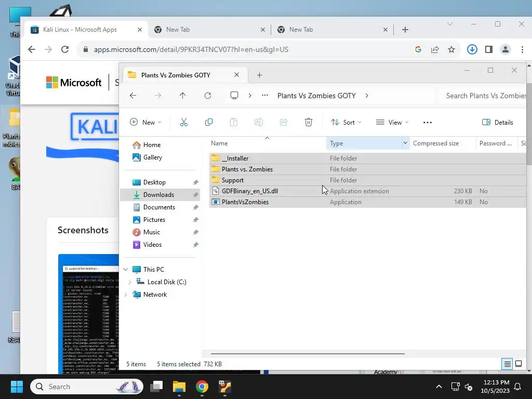Bookmark this page with star icon
This screenshot has width=532, height=399.
click(x=451, y=49)
